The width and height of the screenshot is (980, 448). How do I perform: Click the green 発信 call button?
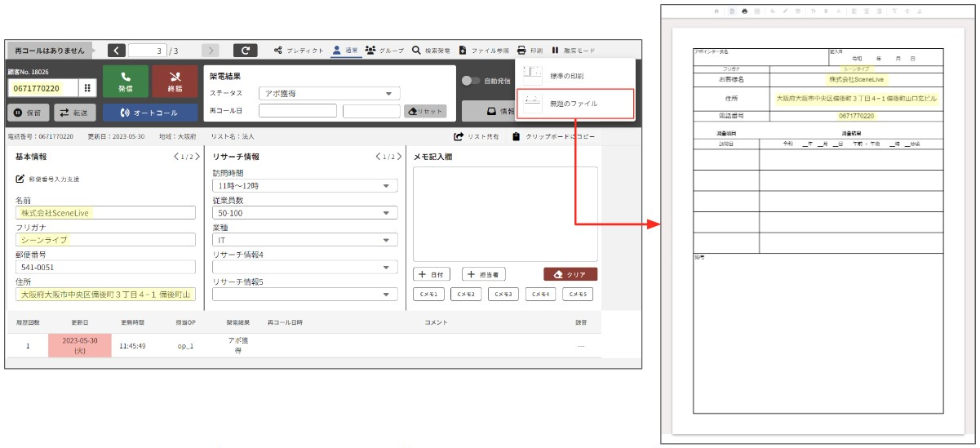pyautogui.click(x=126, y=82)
